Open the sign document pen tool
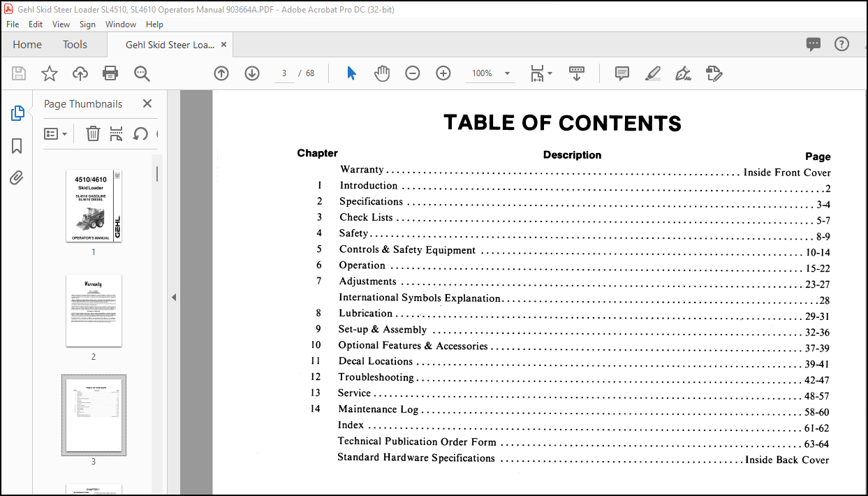Screen dimensions: 868x496 (x=684, y=73)
